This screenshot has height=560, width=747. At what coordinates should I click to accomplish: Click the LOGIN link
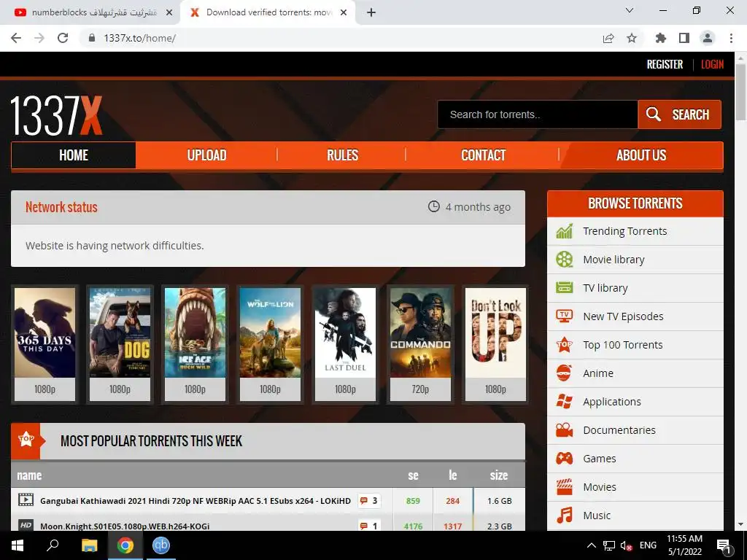coord(712,64)
